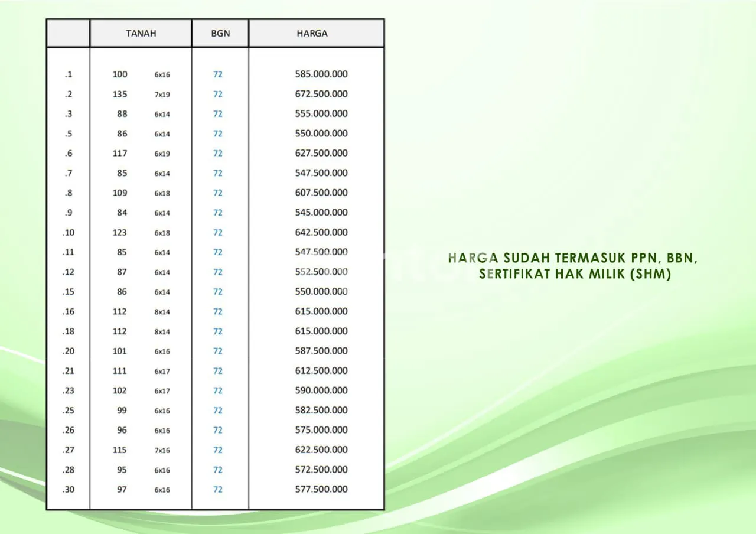Click the 7x19 dimension cell
Image resolution: width=756 pixels, height=534 pixels.
tap(162, 95)
